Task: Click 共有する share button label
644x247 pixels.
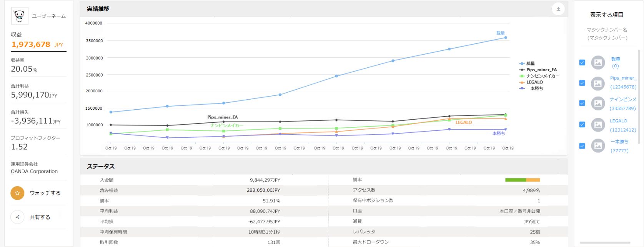Action: coord(40,217)
